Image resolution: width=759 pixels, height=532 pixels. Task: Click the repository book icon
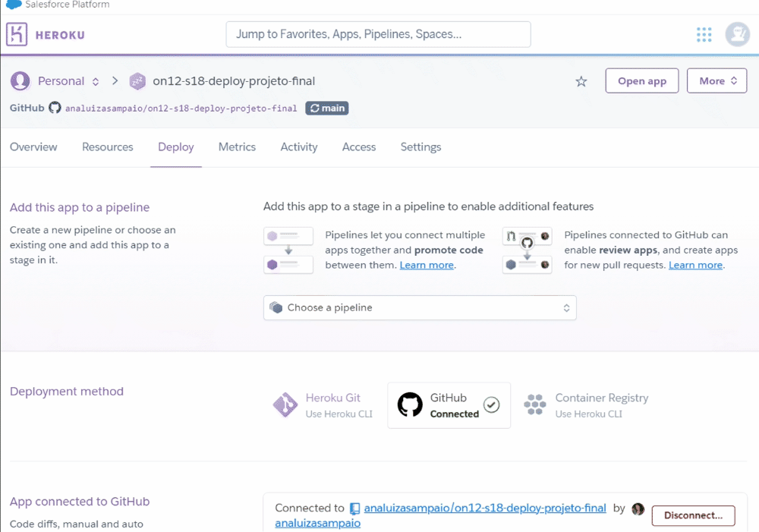354,508
